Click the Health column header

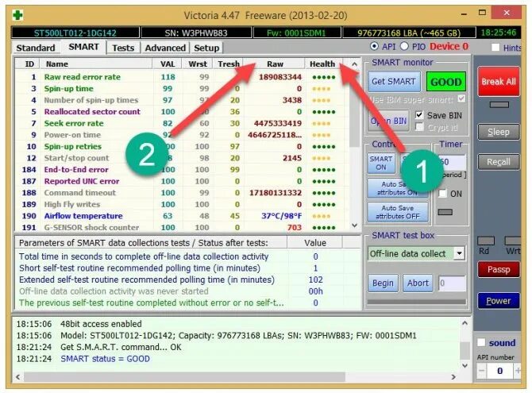(322, 64)
